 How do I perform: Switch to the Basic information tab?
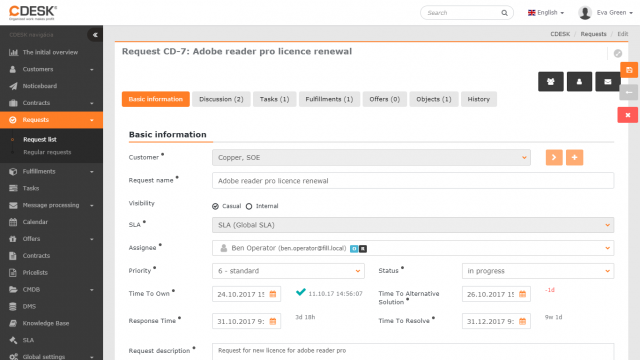coord(156,99)
